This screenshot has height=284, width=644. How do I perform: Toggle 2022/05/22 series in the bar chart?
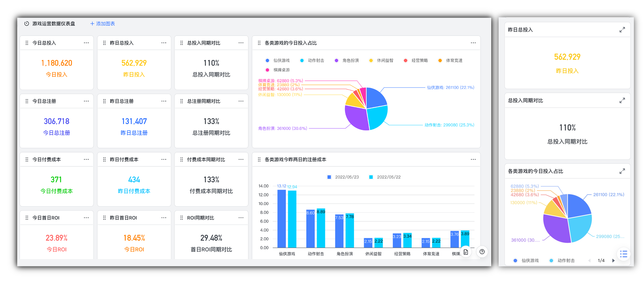(x=385, y=177)
